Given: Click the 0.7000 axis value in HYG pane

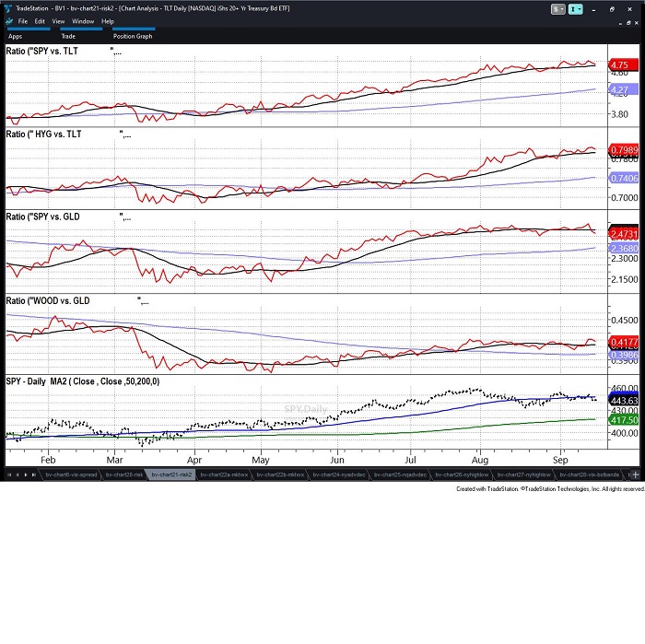Looking at the screenshot, I should tap(625, 198).
